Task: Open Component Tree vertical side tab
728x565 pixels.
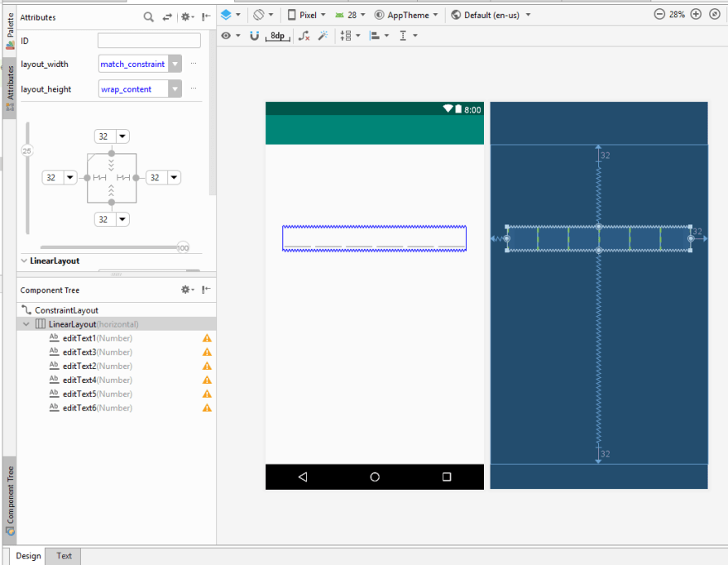Action: pos(10,500)
